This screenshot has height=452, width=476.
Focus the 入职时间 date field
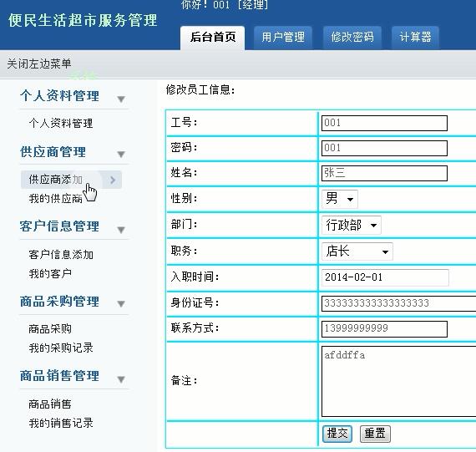(x=385, y=277)
